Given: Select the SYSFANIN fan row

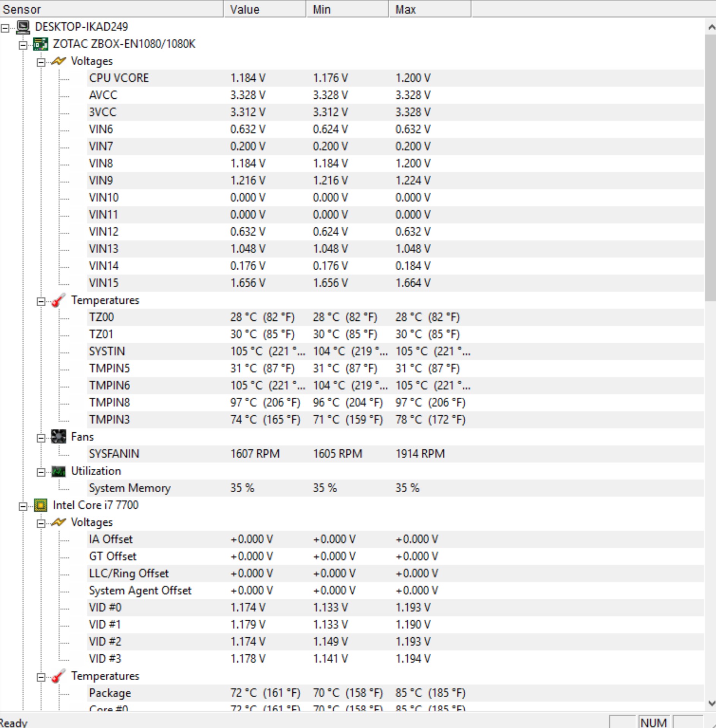Looking at the screenshot, I should 395,454.
